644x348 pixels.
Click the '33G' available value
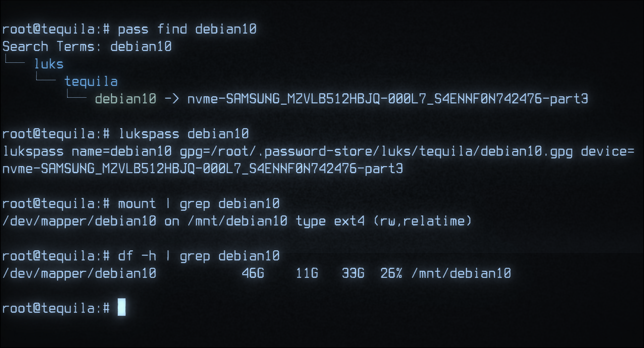353,273
